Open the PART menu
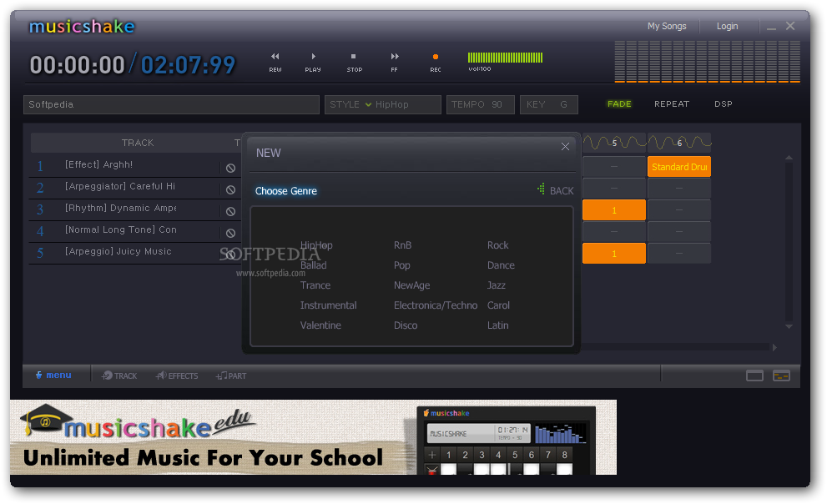This screenshot has width=827, height=504. coord(231,375)
